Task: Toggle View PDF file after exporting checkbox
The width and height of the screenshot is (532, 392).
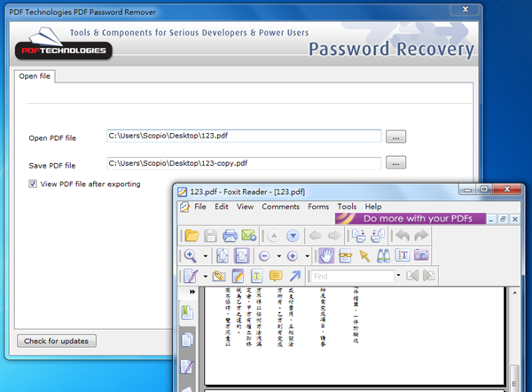Action: pos(33,184)
